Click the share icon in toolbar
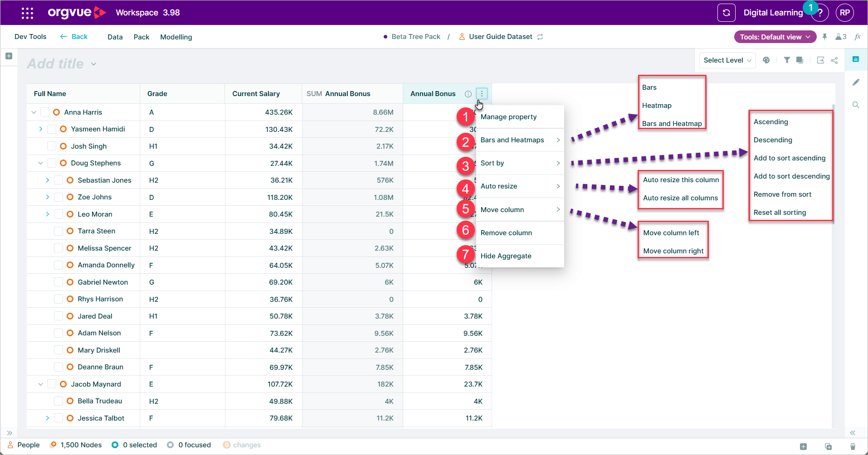Viewport: 868px width, 455px height. pos(834,60)
